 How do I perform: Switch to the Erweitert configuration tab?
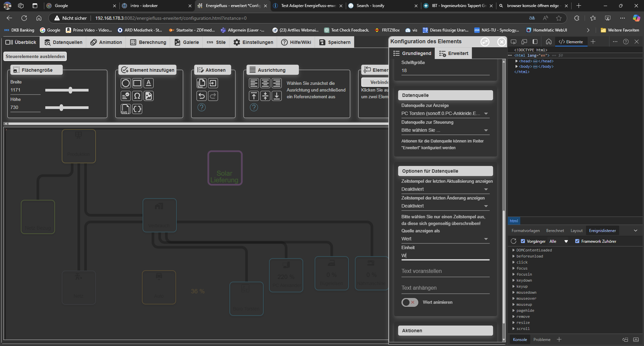tap(453, 53)
